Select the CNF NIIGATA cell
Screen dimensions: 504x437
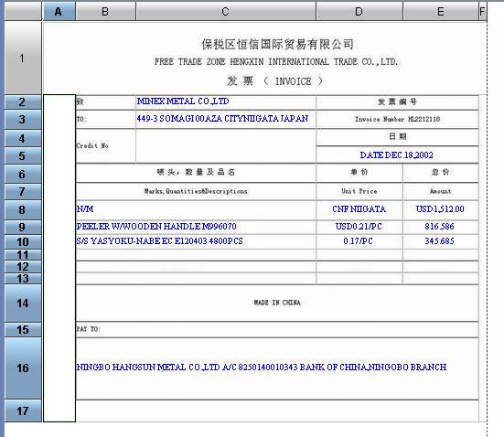click(x=359, y=210)
